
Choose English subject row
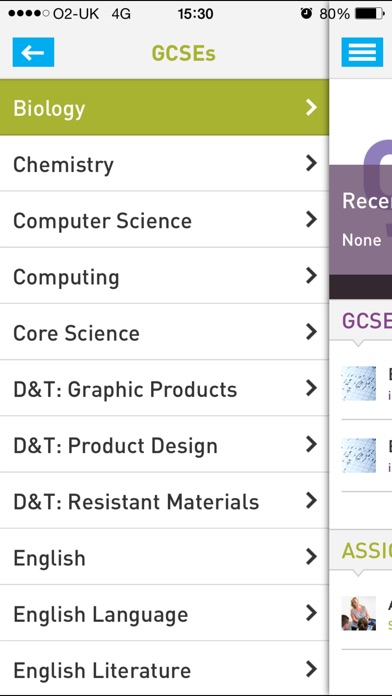tap(164, 557)
